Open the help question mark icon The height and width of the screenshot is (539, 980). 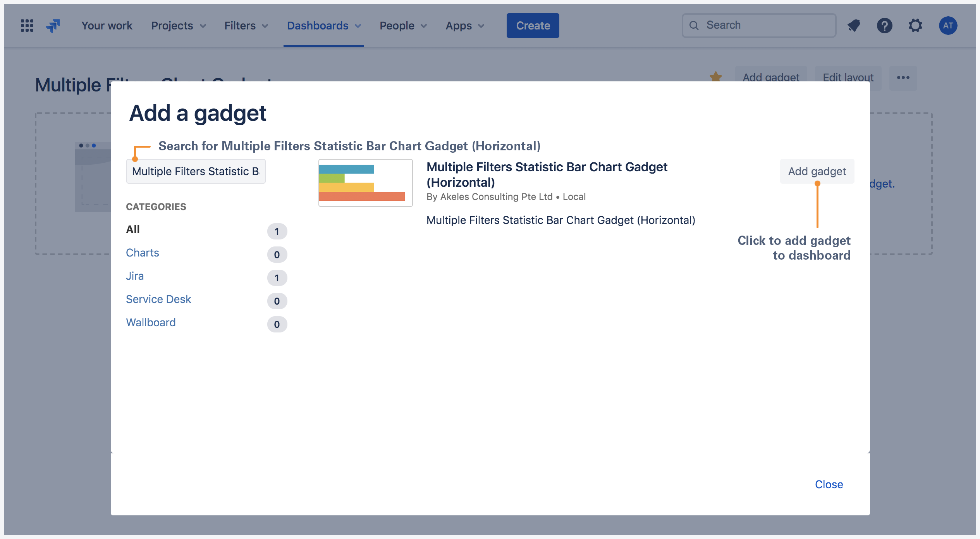point(885,25)
